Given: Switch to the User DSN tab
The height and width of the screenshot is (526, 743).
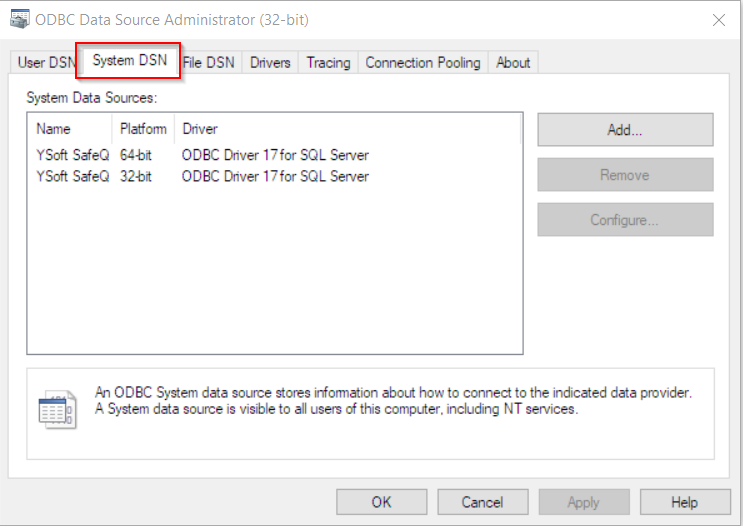Looking at the screenshot, I should click(44, 63).
